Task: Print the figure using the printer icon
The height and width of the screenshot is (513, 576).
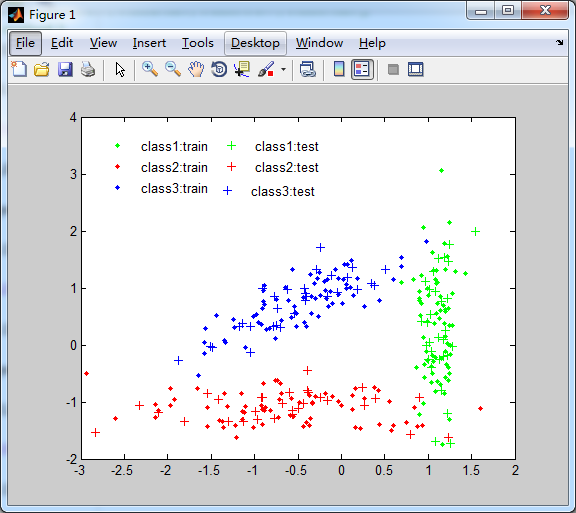Action: [x=88, y=69]
